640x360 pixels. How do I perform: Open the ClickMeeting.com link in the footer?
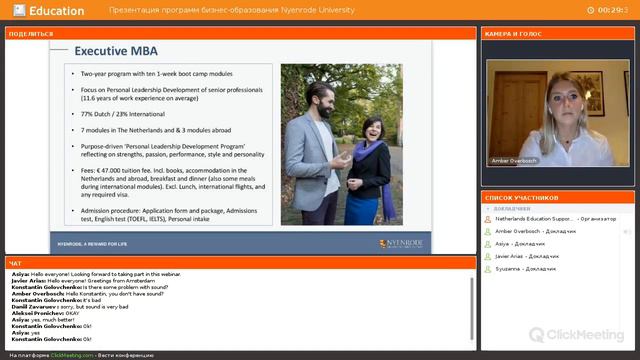coord(72,356)
